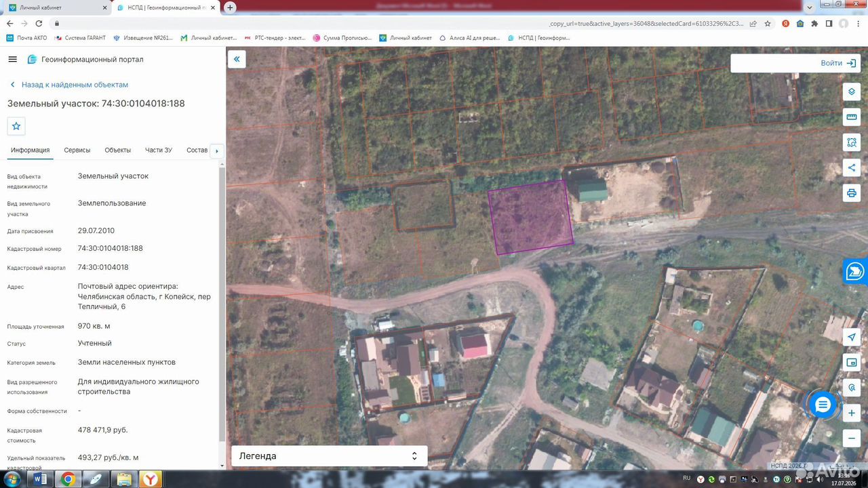Open the hamburger menu of the portal

(x=12, y=59)
